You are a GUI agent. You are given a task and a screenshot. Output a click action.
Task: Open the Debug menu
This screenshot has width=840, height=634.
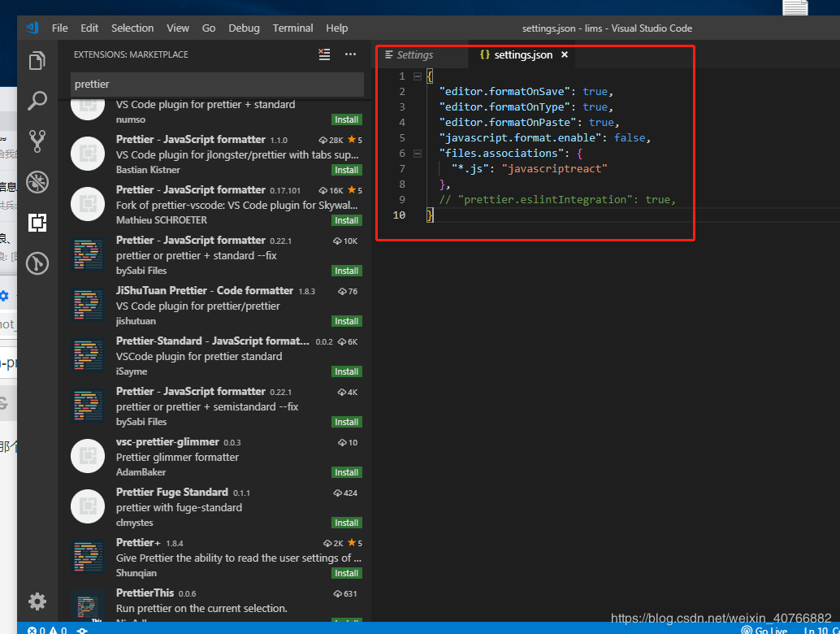pyautogui.click(x=244, y=28)
